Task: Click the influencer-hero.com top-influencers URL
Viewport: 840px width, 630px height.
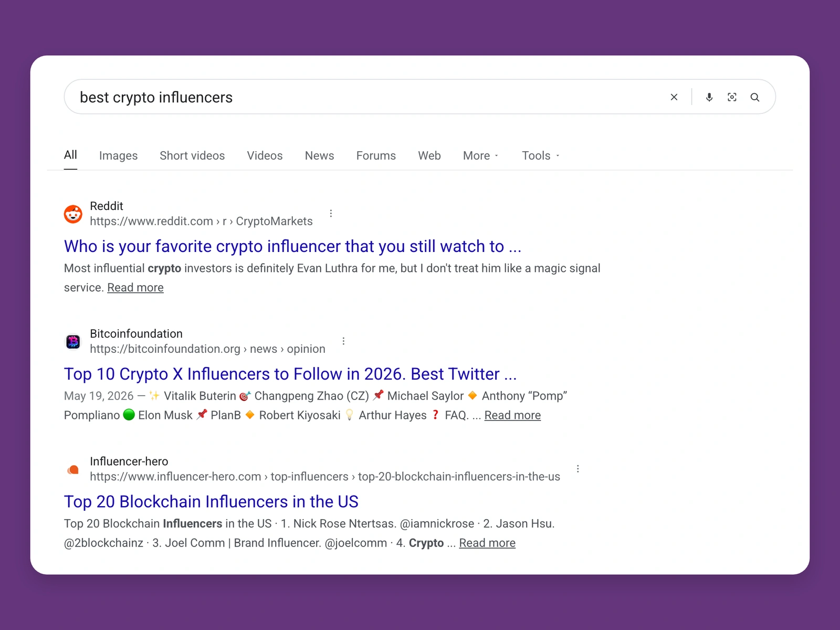Action: [x=325, y=476]
